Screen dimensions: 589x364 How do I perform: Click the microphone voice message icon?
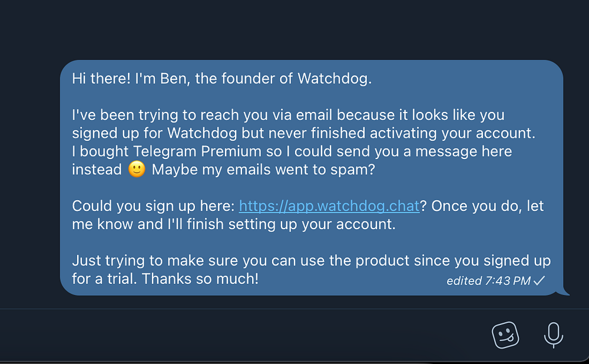tap(552, 335)
